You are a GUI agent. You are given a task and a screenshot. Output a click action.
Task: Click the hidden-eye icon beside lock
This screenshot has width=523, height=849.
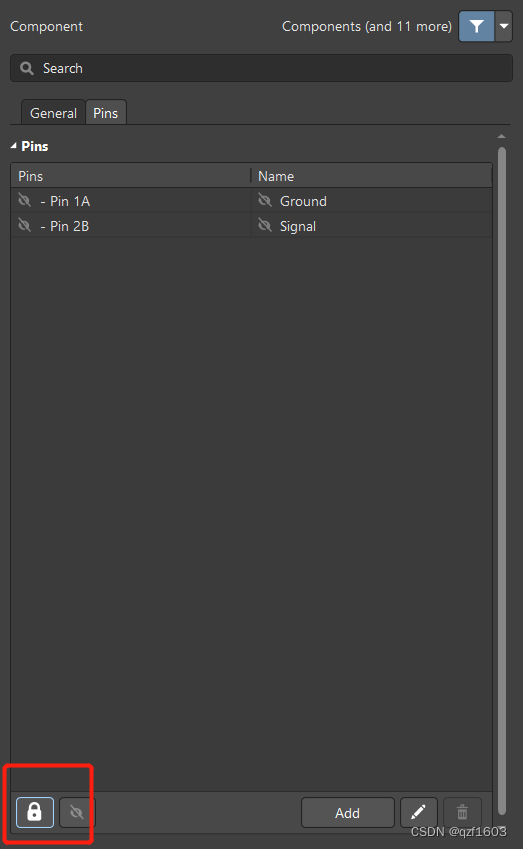77,812
